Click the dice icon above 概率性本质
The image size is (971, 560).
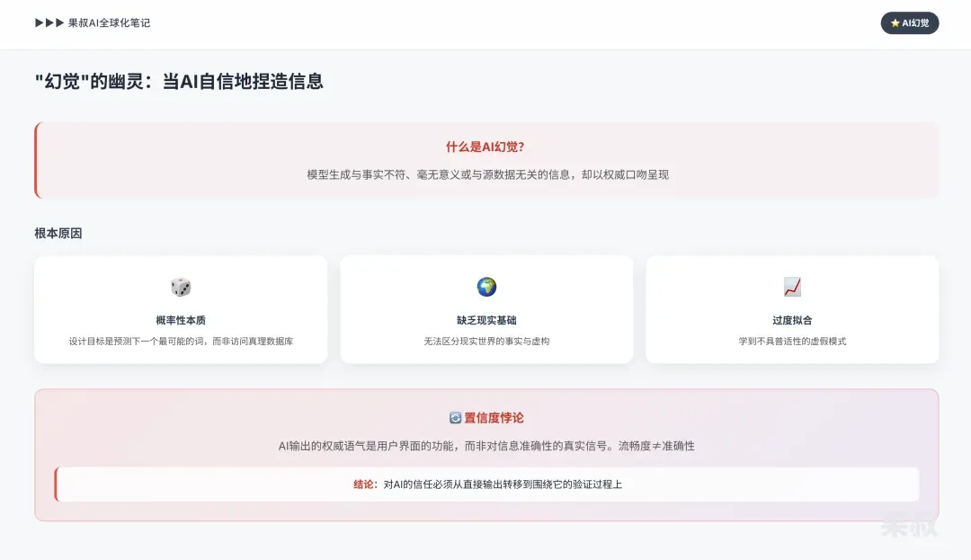(181, 287)
